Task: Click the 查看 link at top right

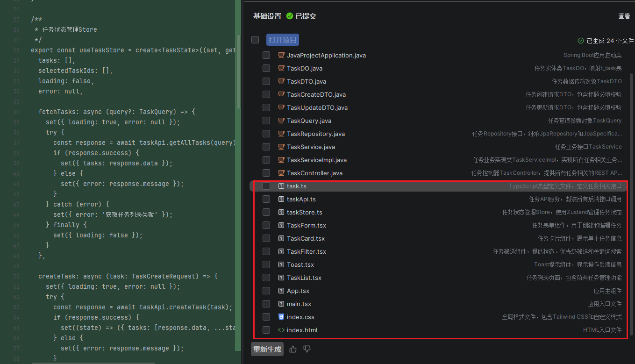Action: click(x=624, y=16)
